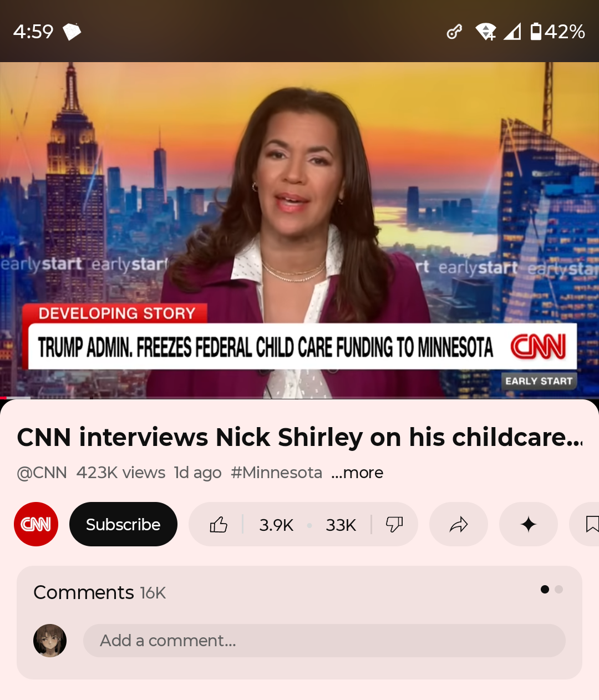Expand description with ...more
This screenshot has height=700, width=599.
pyautogui.click(x=357, y=473)
